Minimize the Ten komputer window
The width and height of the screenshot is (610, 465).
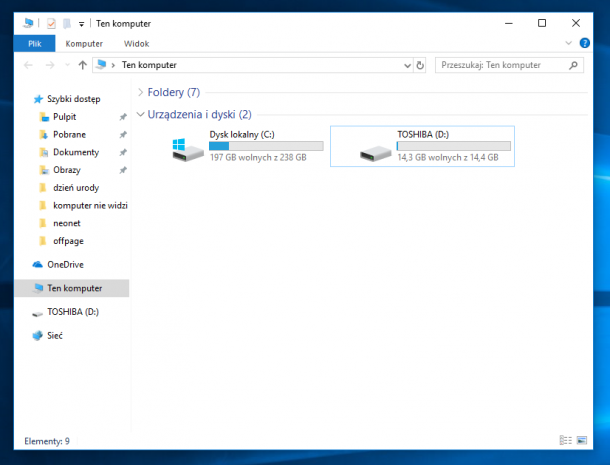click(x=508, y=23)
